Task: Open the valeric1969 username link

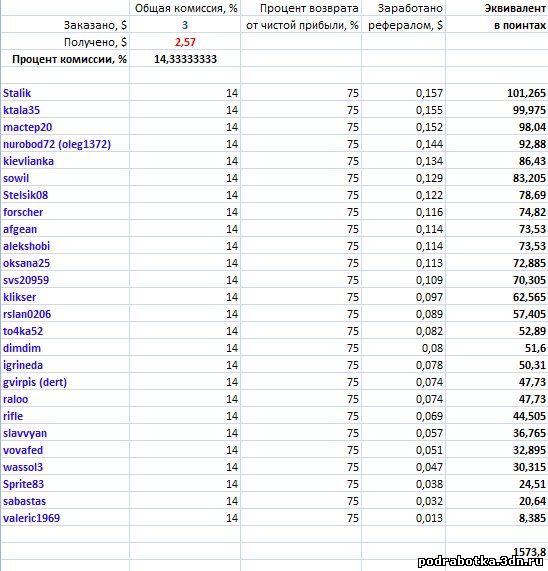Action: (32, 518)
